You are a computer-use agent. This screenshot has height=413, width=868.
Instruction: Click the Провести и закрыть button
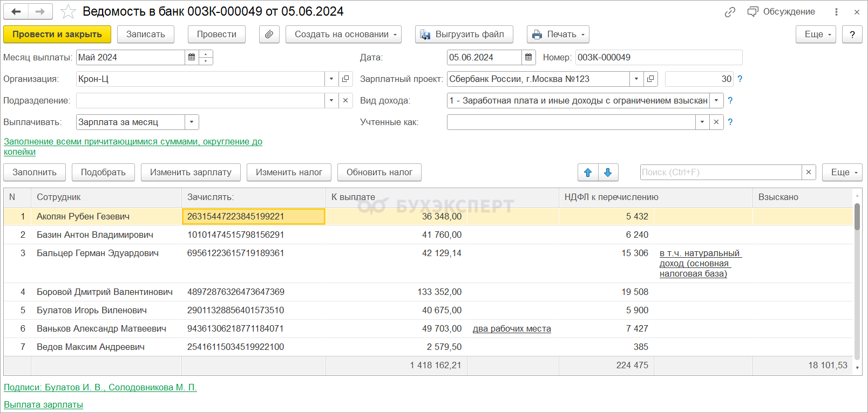tap(57, 35)
